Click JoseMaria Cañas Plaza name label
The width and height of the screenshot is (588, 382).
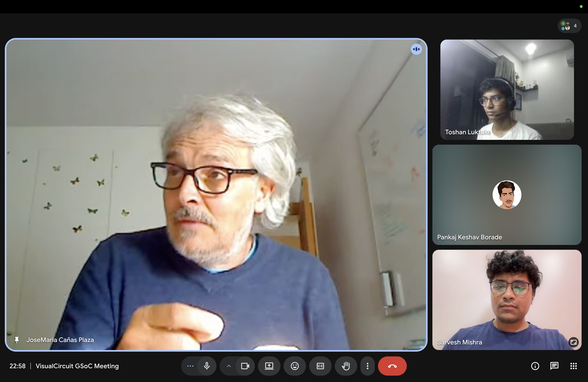[60, 340]
